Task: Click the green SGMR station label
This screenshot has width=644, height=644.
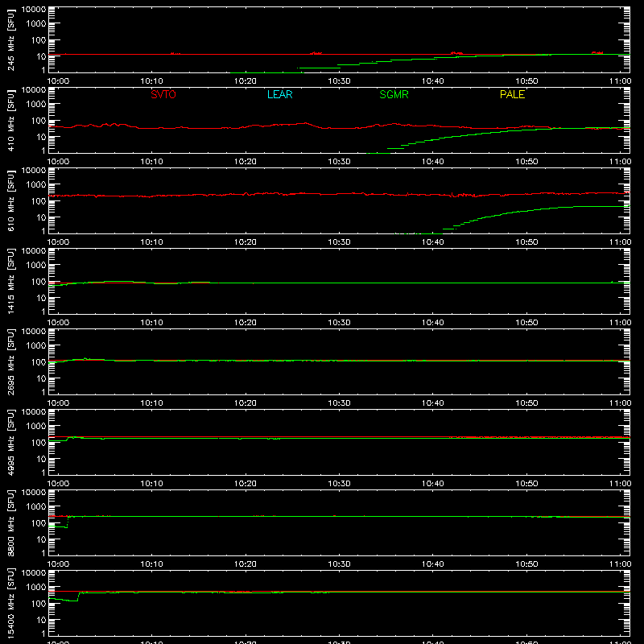Action: tap(394, 94)
